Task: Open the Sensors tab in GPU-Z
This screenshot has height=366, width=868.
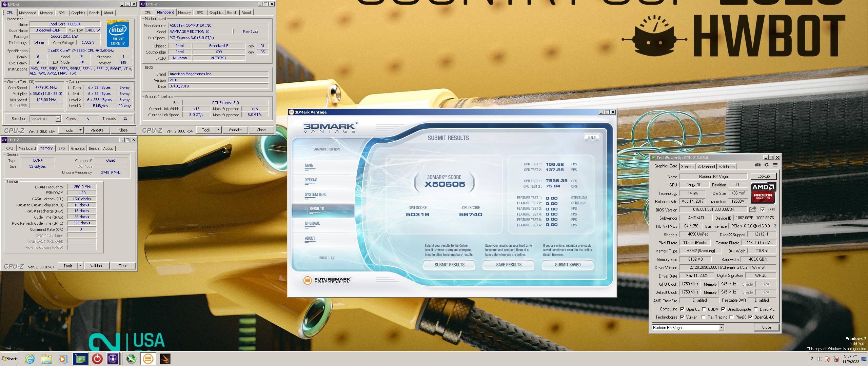Action: pos(687,166)
